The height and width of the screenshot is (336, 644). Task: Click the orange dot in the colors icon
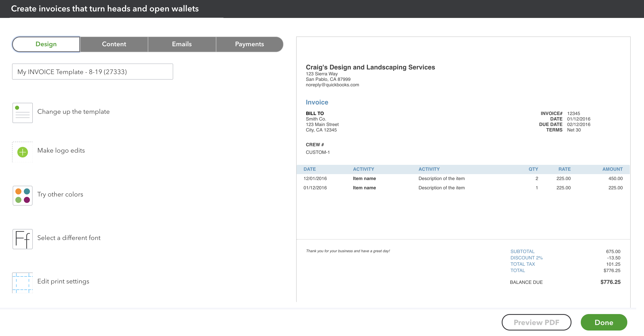point(18,191)
